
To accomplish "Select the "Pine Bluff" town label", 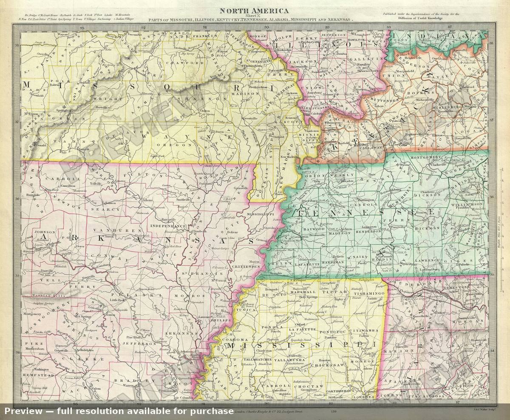I will pos(133,338).
